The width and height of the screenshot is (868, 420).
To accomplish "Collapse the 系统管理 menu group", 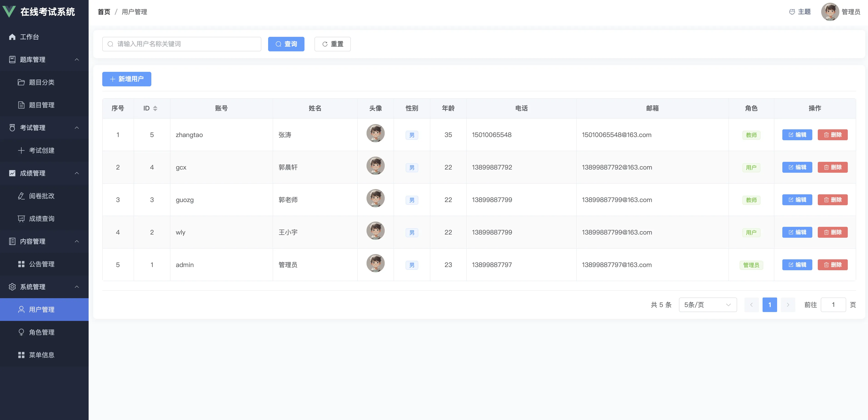I will (77, 287).
